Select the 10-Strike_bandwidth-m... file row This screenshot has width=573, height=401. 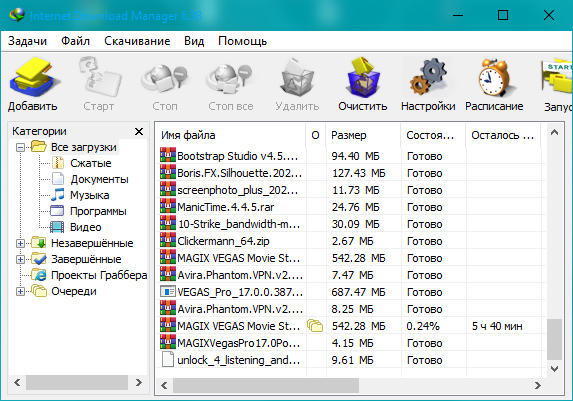351,224
